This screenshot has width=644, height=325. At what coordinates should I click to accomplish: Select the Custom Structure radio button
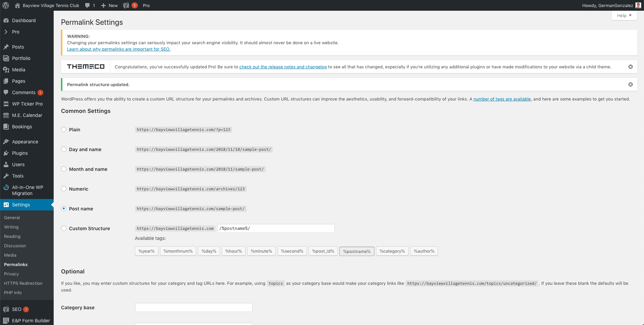64,228
